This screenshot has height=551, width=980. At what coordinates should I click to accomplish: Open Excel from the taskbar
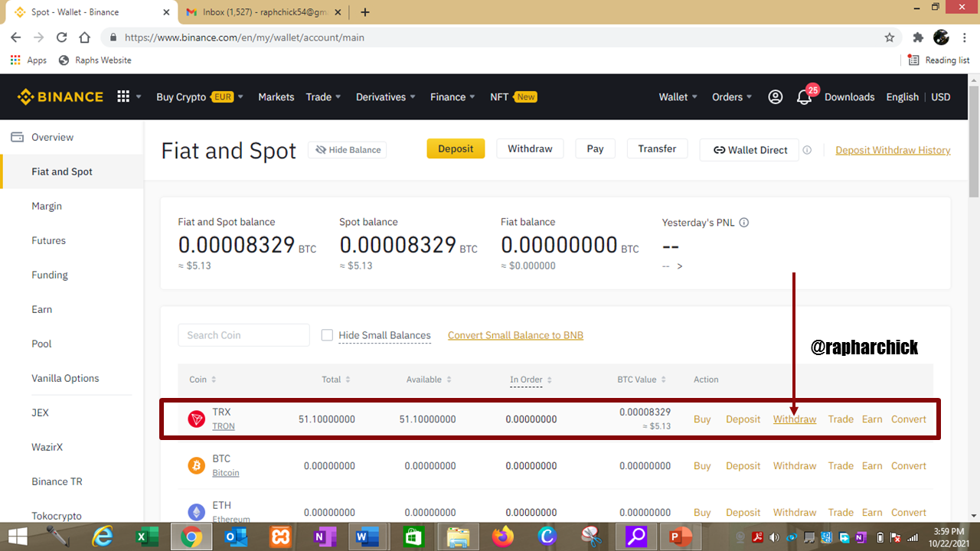coord(147,536)
